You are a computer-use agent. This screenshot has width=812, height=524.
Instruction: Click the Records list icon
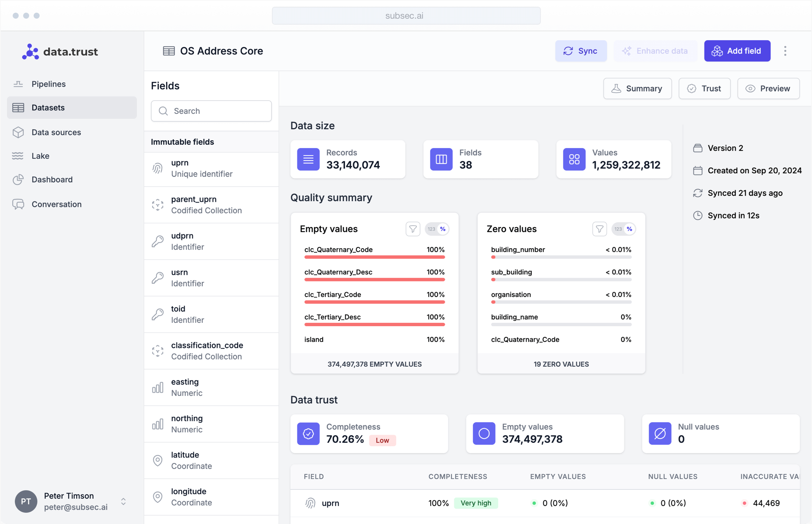[308, 159]
